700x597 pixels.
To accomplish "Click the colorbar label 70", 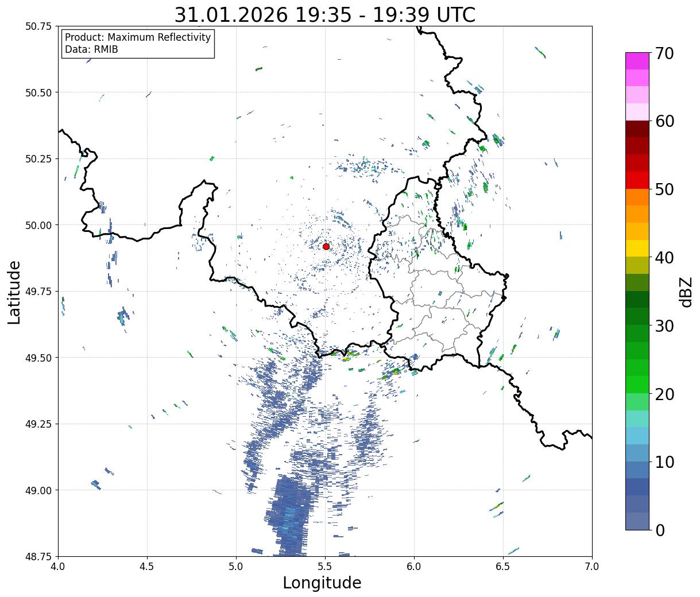I will pos(664,53).
